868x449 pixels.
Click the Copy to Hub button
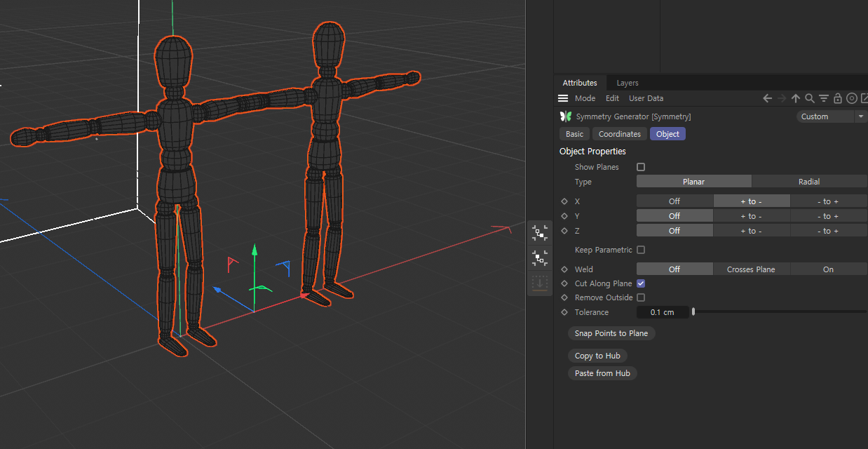tap(597, 356)
